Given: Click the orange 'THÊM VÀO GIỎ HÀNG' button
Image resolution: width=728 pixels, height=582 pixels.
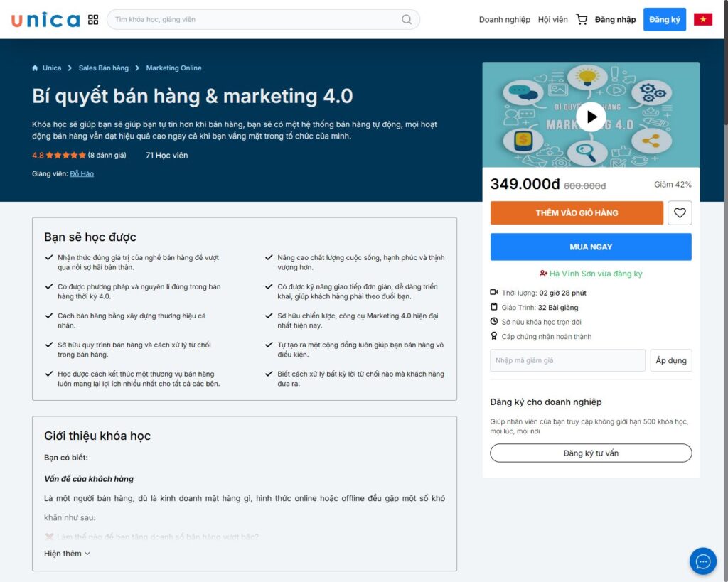Looking at the screenshot, I should coord(576,212).
